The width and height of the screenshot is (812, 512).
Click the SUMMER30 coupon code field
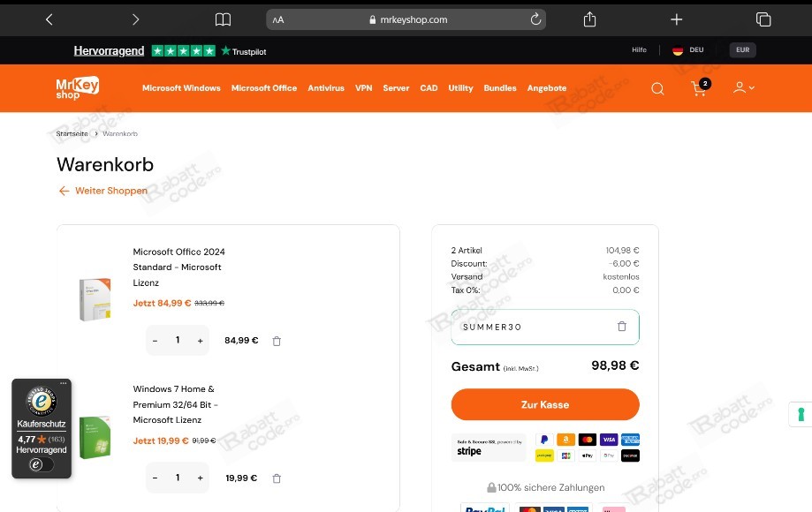point(545,327)
